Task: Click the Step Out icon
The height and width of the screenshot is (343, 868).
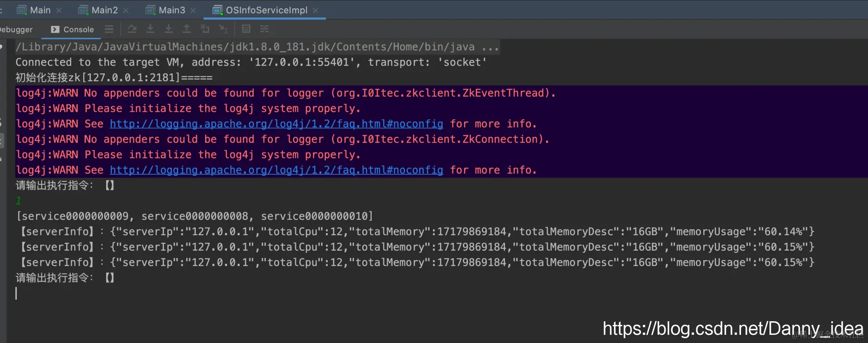Action: [x=186, y=29]
